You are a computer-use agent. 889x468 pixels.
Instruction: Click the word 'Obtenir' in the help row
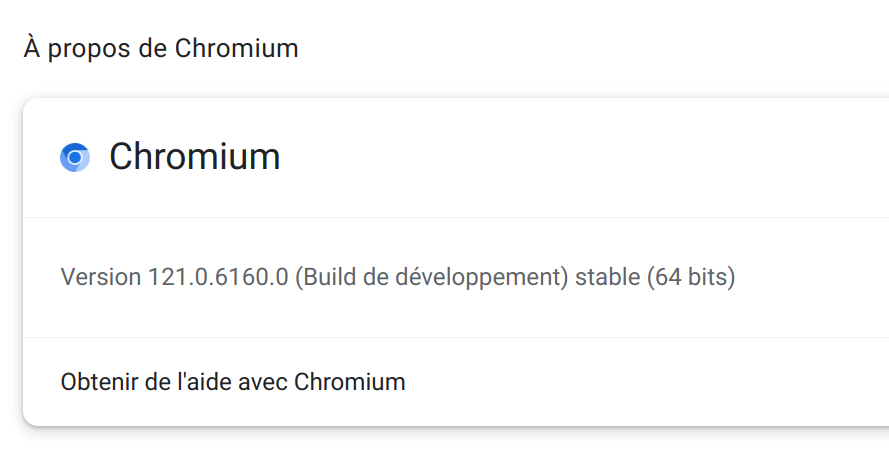point(99,382)
